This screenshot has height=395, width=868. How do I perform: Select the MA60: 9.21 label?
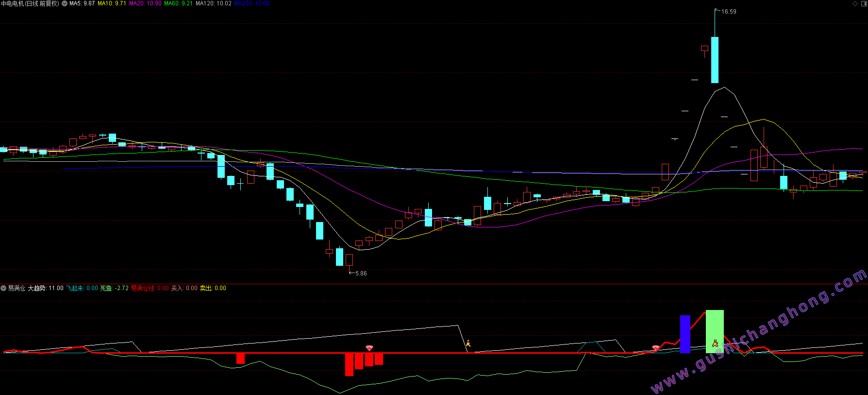[178, 3]
